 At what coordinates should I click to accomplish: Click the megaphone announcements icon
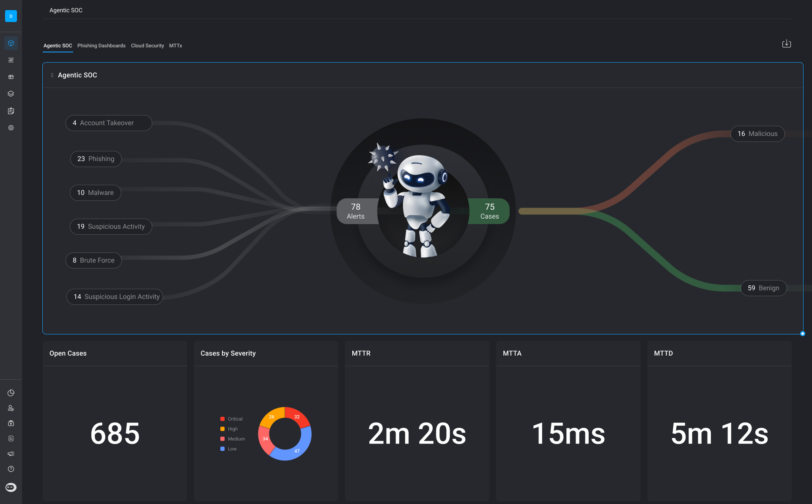click(11, 454)
